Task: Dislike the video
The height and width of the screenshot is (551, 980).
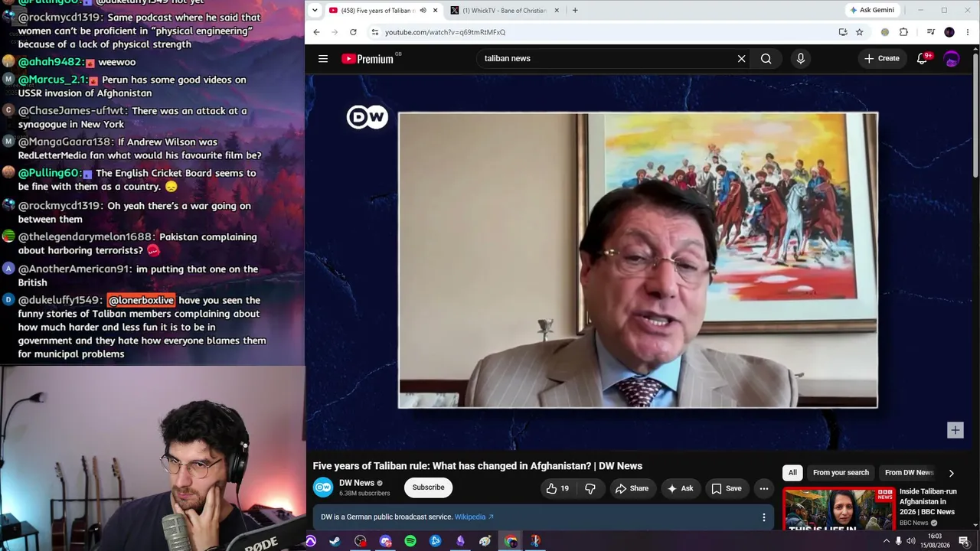Action: (590, 488)
